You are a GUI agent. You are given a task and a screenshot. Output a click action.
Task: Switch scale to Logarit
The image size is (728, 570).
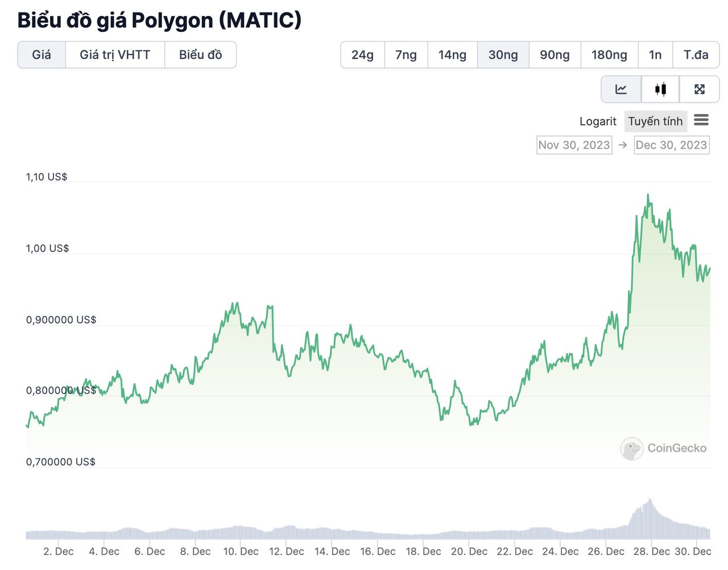coord(598,121)
